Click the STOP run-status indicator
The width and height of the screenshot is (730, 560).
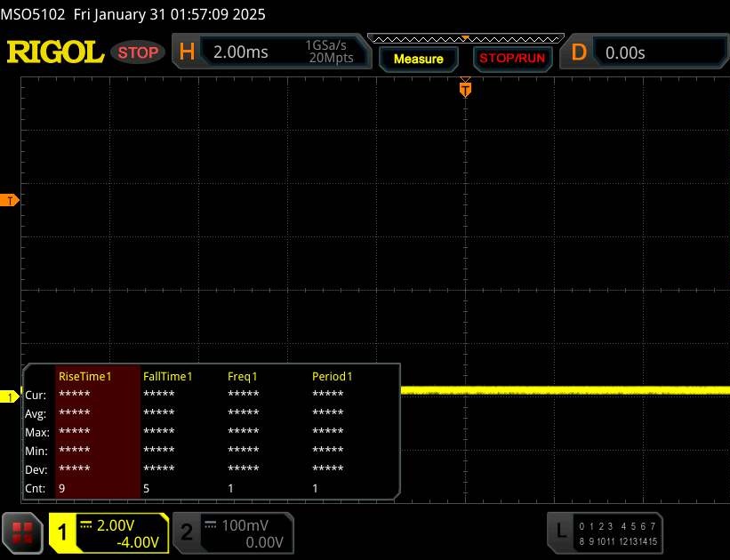[x=138, y=52]
